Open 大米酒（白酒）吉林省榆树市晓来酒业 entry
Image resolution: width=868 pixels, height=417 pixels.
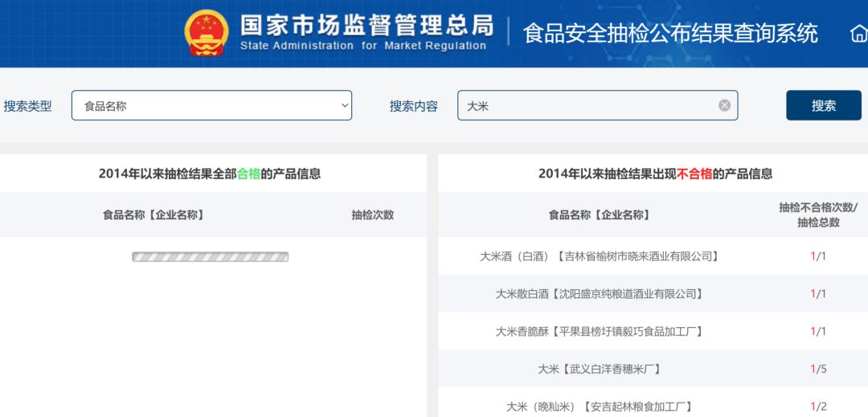[x=599, y=256]
